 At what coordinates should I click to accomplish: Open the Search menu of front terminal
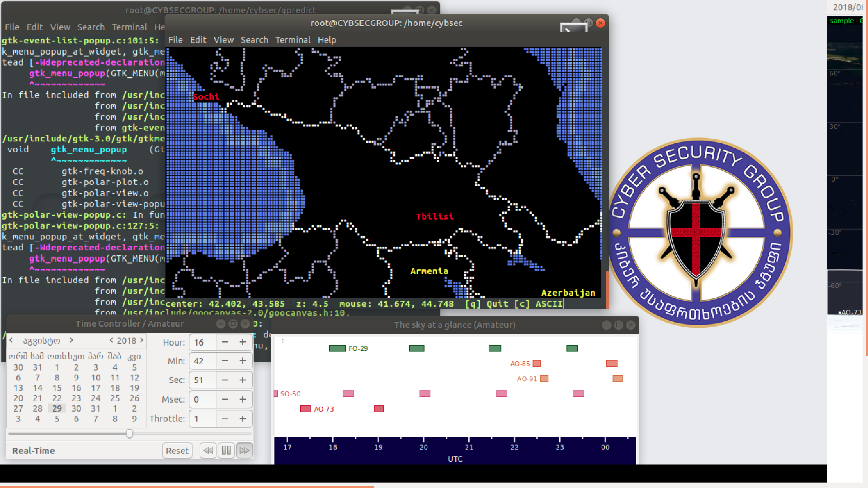tap(254, 40)
